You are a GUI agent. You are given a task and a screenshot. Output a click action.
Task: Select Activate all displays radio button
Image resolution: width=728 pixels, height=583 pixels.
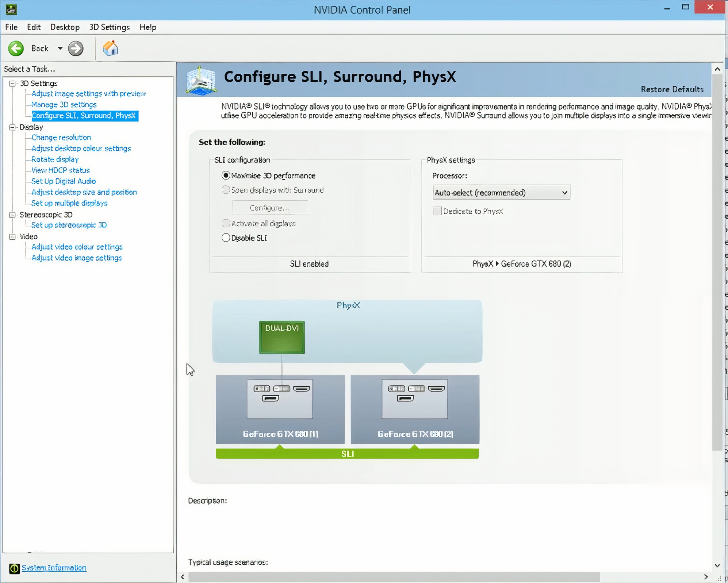(x=226, y=223)
